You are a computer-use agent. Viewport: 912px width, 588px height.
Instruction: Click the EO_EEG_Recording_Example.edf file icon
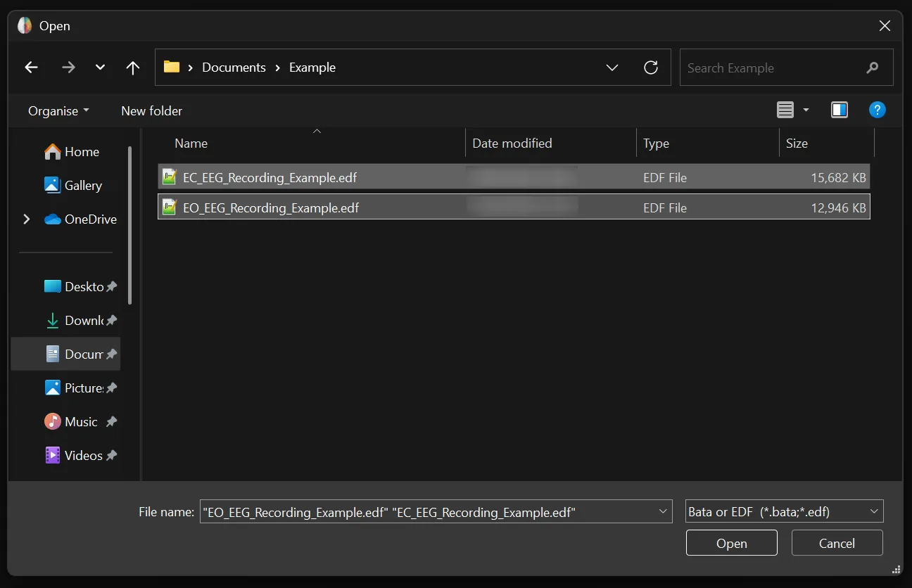169,207
